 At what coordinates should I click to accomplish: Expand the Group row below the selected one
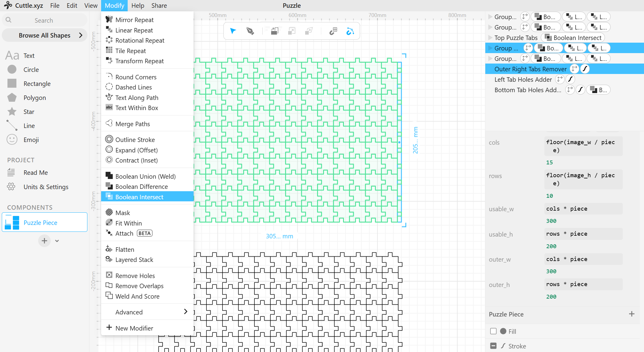click(490, 58)
